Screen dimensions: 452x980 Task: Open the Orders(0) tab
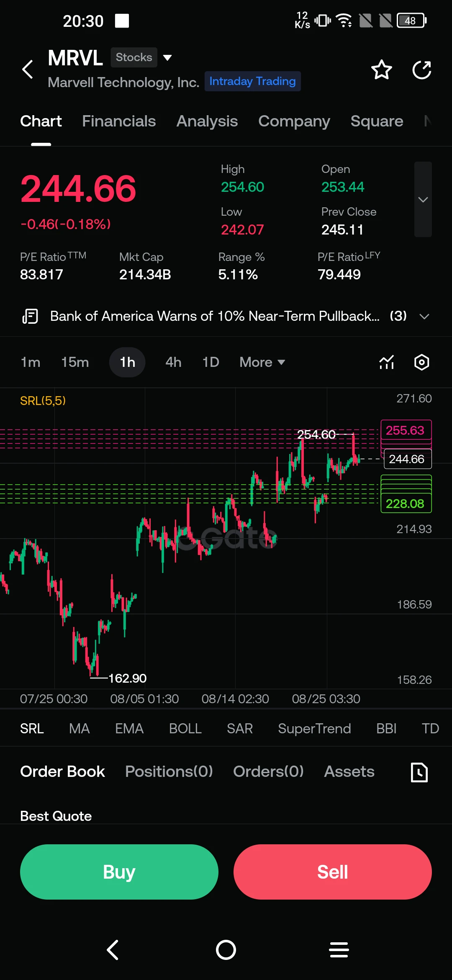[268, 771]
